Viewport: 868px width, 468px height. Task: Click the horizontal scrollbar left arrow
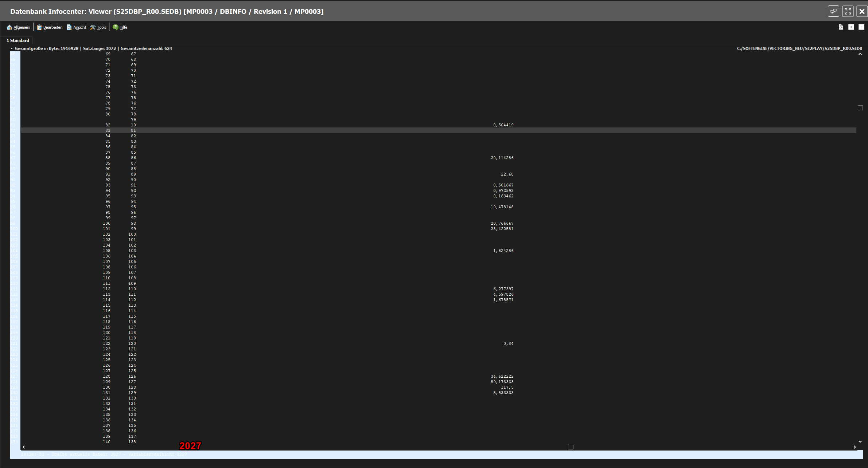[24, 447]
